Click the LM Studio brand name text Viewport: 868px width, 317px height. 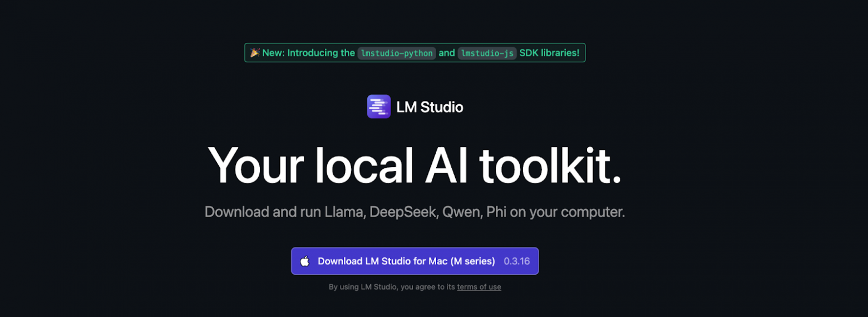coord(430,107)
